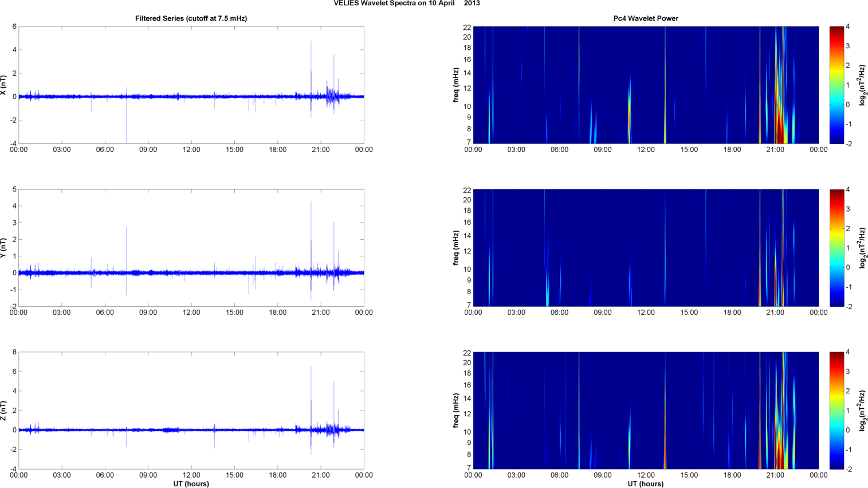Select the Z (nT) axis label
Viewport: 868px width, 488px height.
pyautogui.click(x=3, y=411)
